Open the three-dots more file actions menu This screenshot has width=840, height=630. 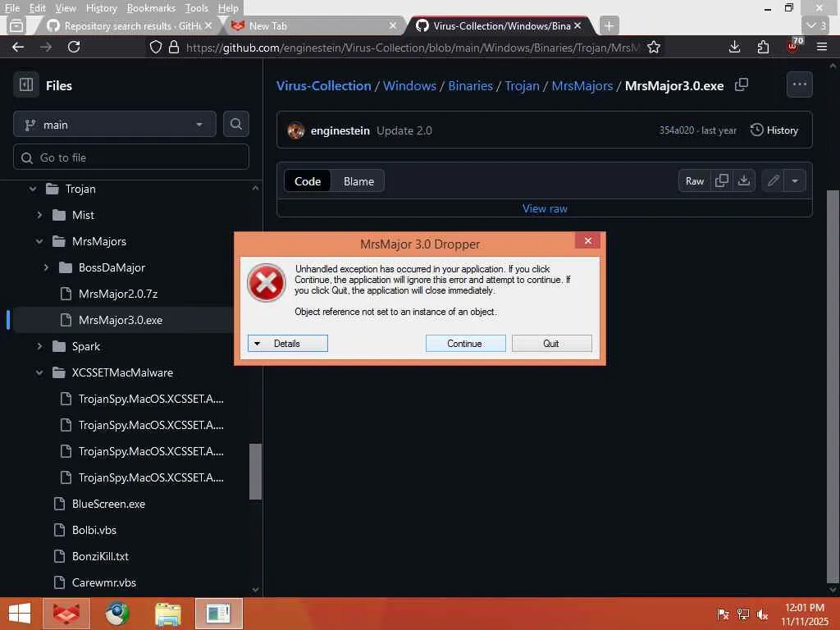[x=799, y=84]
